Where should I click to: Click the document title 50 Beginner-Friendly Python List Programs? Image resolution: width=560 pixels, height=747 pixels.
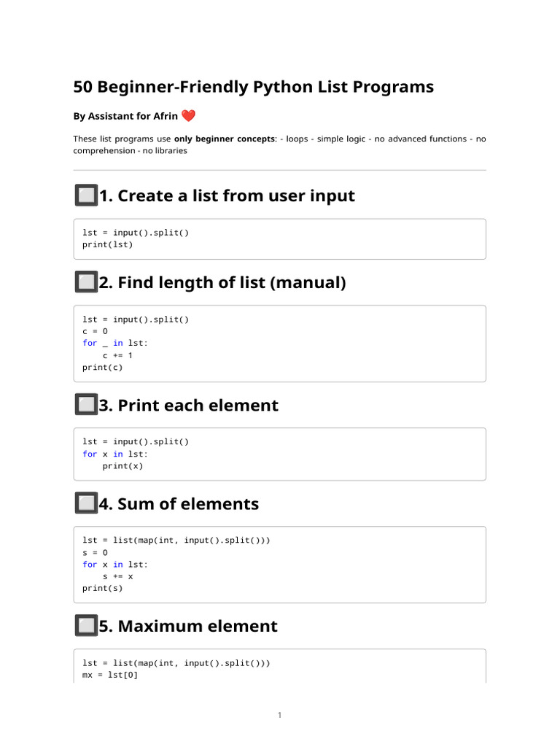click(253, 87)
